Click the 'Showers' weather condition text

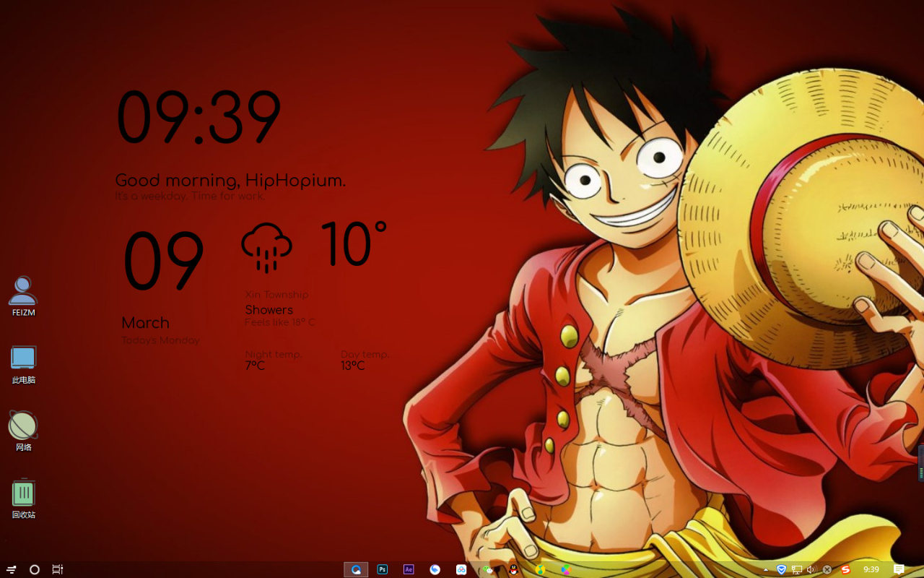pos(269,310)
